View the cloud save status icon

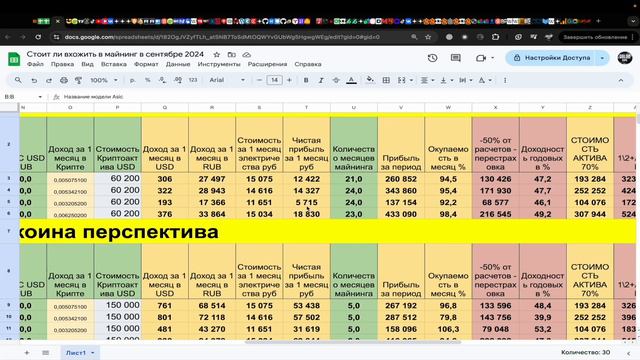247,54
